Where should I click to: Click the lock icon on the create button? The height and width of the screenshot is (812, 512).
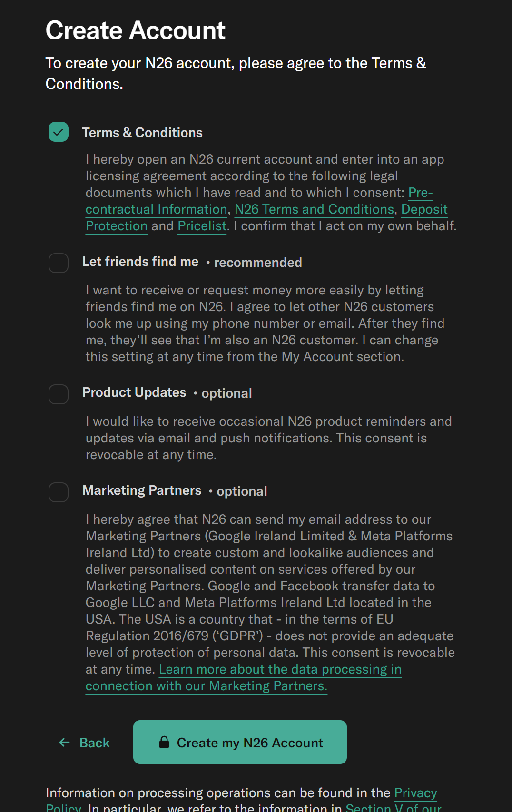(164, 742)
